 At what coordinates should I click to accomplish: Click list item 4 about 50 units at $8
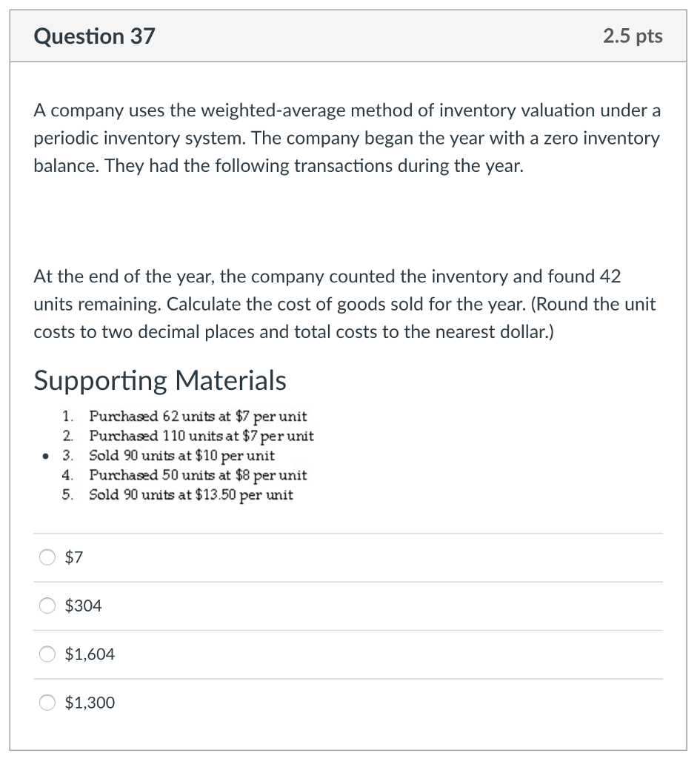(185, 475)
